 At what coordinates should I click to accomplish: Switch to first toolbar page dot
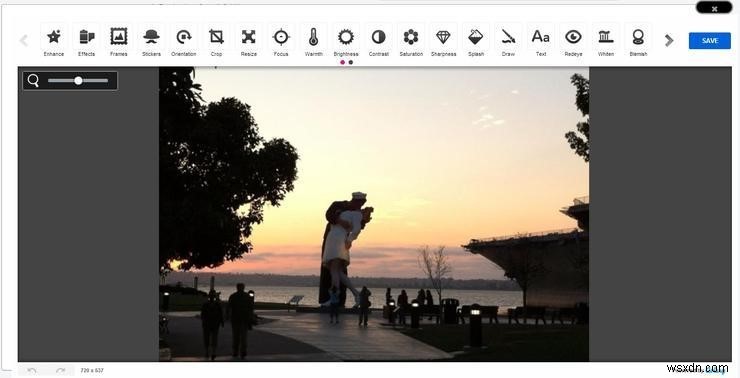(x=343, y=62)
